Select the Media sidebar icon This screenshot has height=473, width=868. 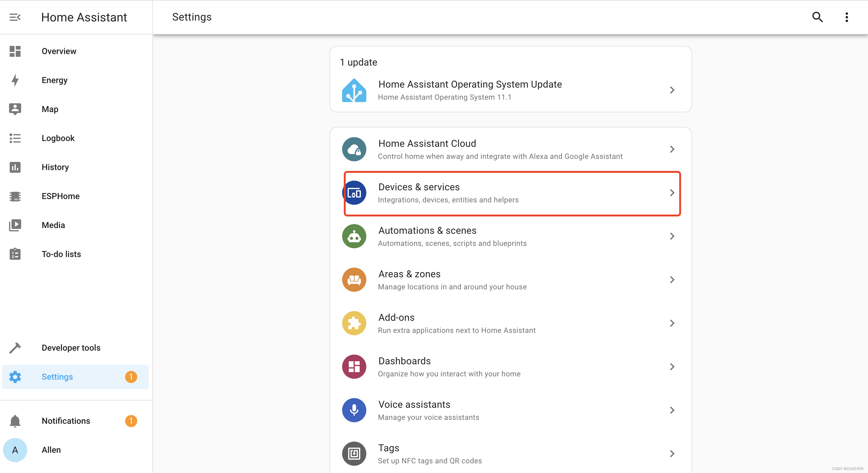point(15,225)
